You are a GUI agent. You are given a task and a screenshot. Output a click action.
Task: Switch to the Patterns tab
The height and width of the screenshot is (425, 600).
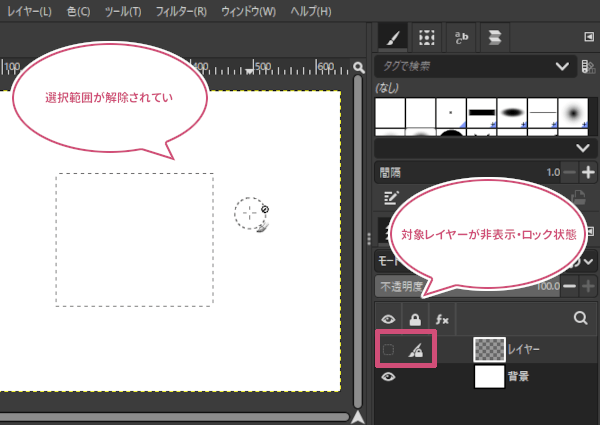tap(426, 37)
